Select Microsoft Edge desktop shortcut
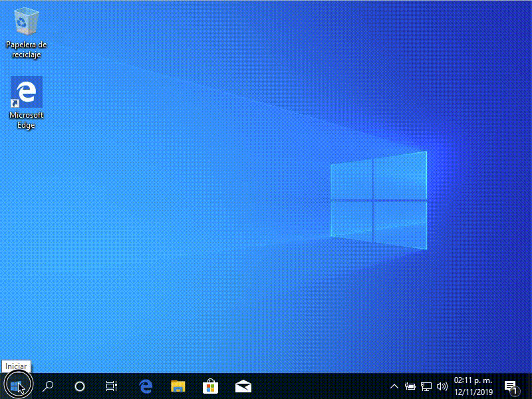Image resolution: width=532 pixels, height=399 pixels. (27, 103)
